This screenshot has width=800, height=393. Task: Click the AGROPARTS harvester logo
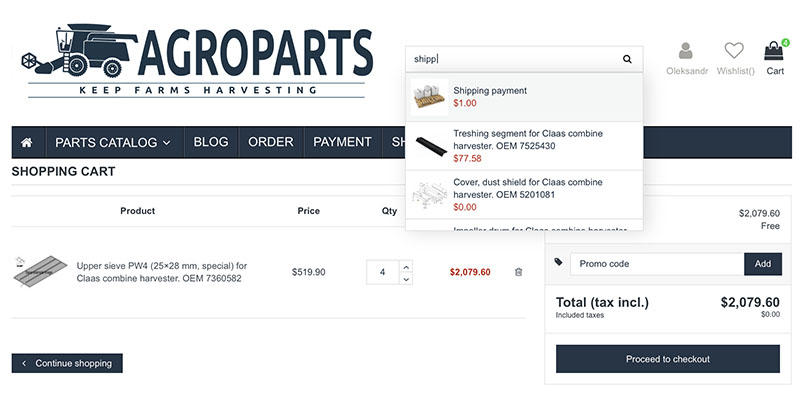tap(197, 60)
